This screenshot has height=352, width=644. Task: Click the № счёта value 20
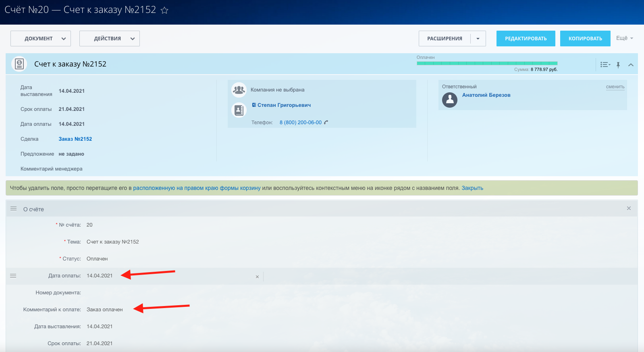coord(89,225)
